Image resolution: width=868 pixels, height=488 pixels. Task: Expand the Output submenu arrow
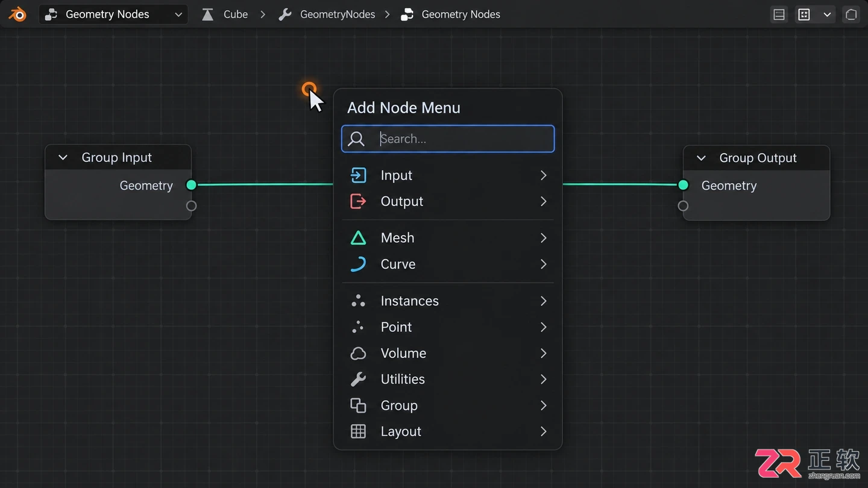point(543,201)
